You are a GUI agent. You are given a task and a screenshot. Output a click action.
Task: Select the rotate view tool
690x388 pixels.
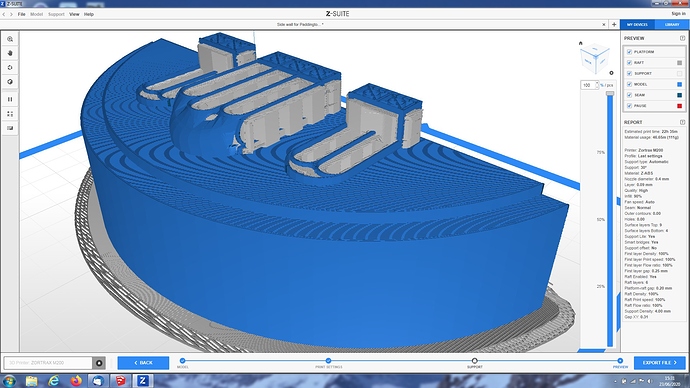[10, 67]
